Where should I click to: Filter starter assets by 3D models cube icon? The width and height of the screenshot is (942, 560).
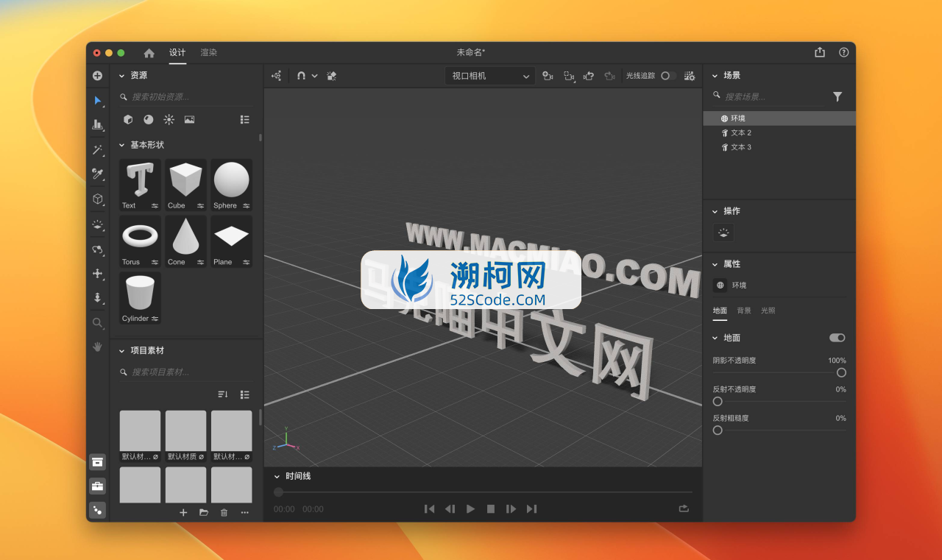[x=128, y=119]
